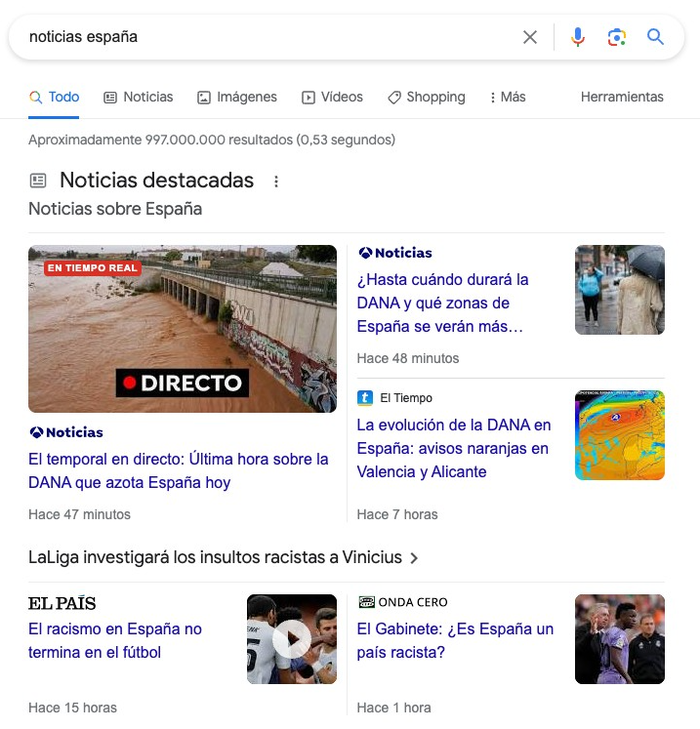The height and width of the screenshot is (729, 700).
Task: Open 'El racismo en España no termina' article
Action: click(x=115, y=640)
